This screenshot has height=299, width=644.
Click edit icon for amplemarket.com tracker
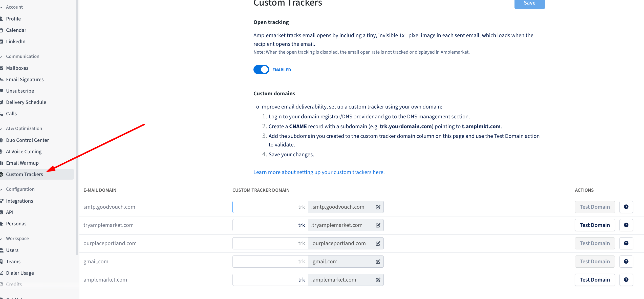[378, 280]
